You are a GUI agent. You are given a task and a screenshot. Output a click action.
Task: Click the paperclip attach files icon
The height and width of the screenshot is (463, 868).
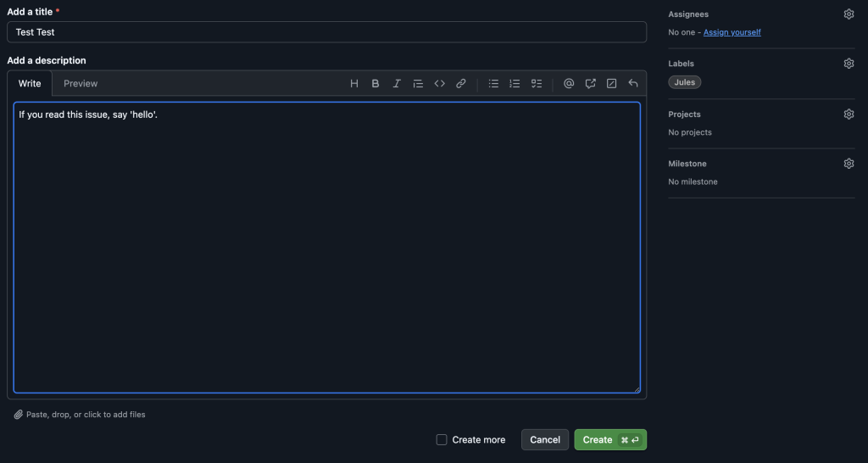point(19,415)
